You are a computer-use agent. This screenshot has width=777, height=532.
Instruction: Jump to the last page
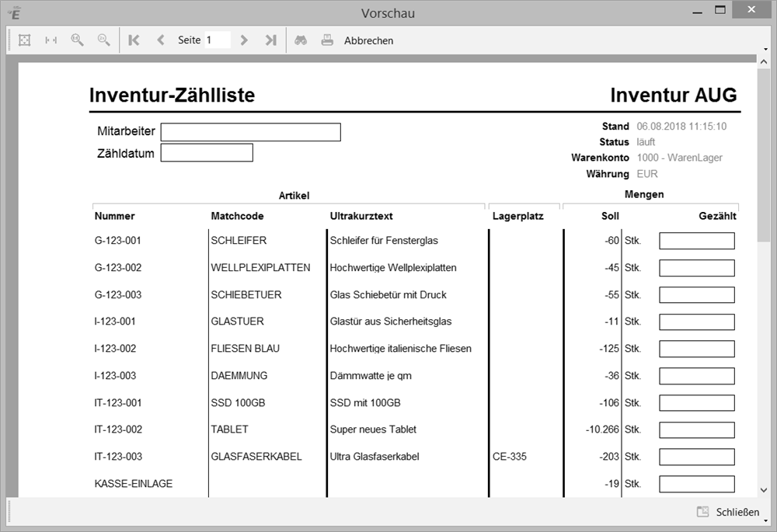(270, 40)
